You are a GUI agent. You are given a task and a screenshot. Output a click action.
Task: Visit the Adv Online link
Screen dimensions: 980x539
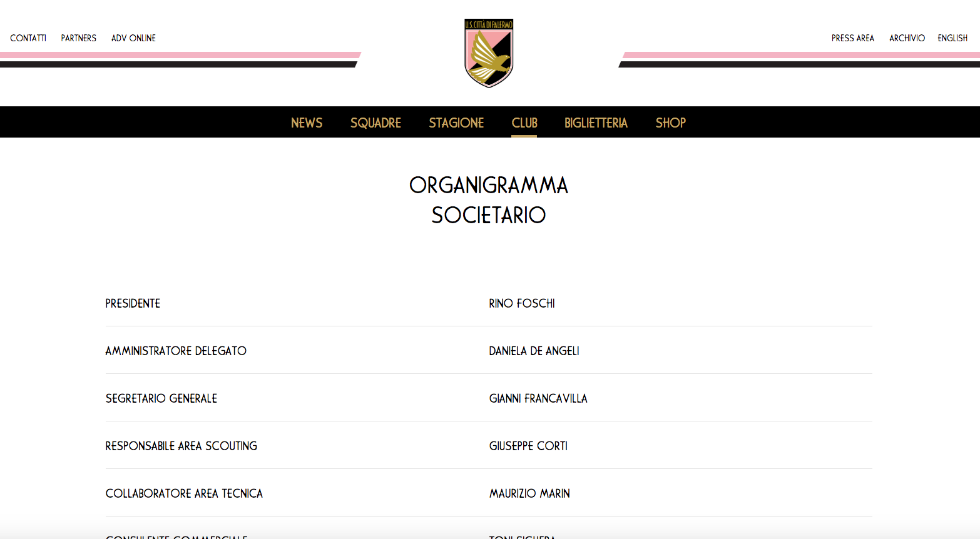(133, 38)
